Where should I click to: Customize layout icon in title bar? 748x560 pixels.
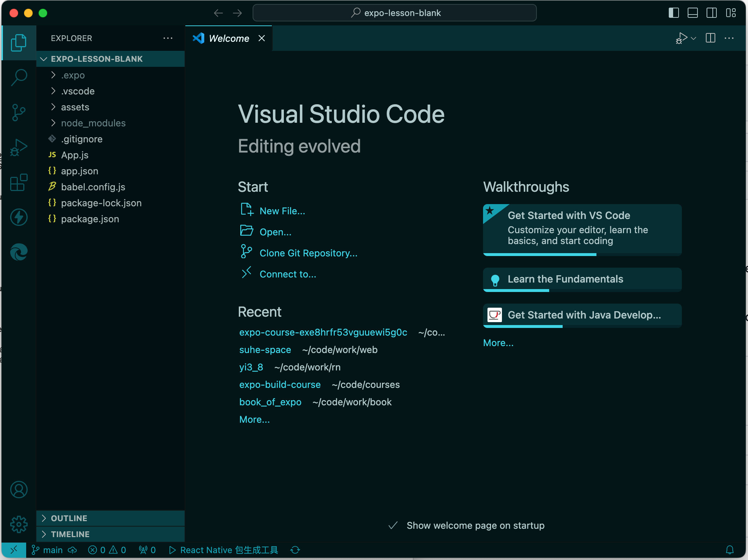click(x=731, y=13)
